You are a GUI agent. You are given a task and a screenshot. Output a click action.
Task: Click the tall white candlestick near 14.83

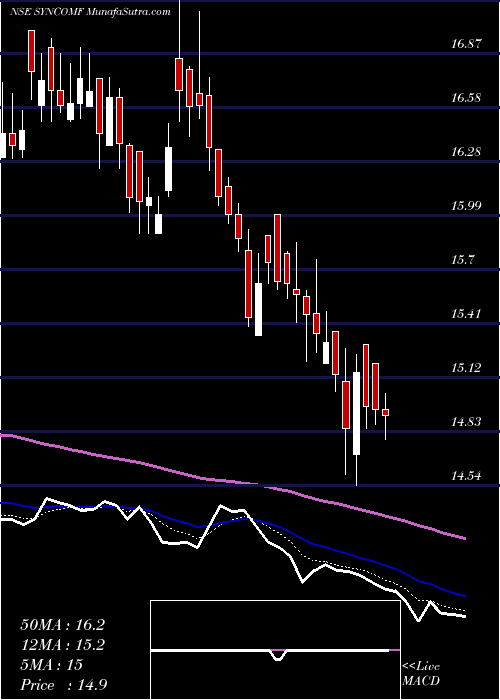click(x=356, y=413)
